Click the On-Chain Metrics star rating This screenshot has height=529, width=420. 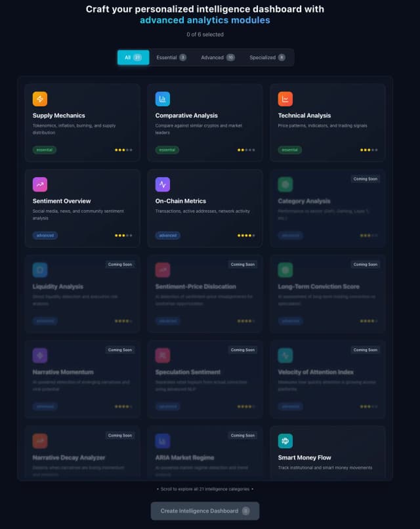[x=246, y=235]
